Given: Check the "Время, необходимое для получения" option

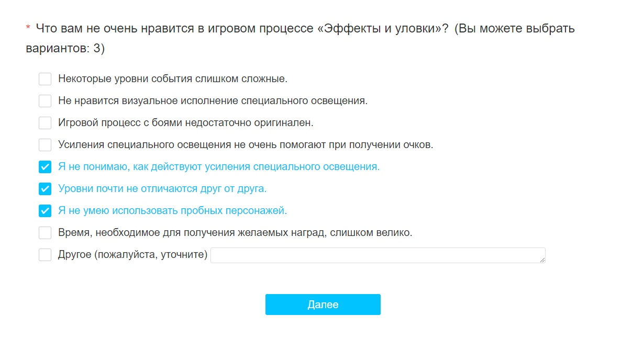Looking at the screenshot, I should coord(45,233).
